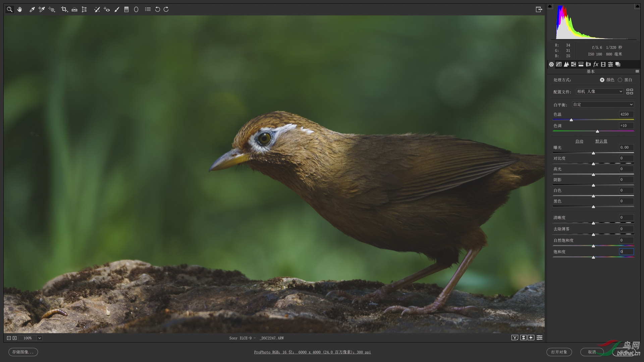The image size is (644, 362).
Task: Click the 去除薄雾 dehaze value field
Action: (x=626, y=229)
